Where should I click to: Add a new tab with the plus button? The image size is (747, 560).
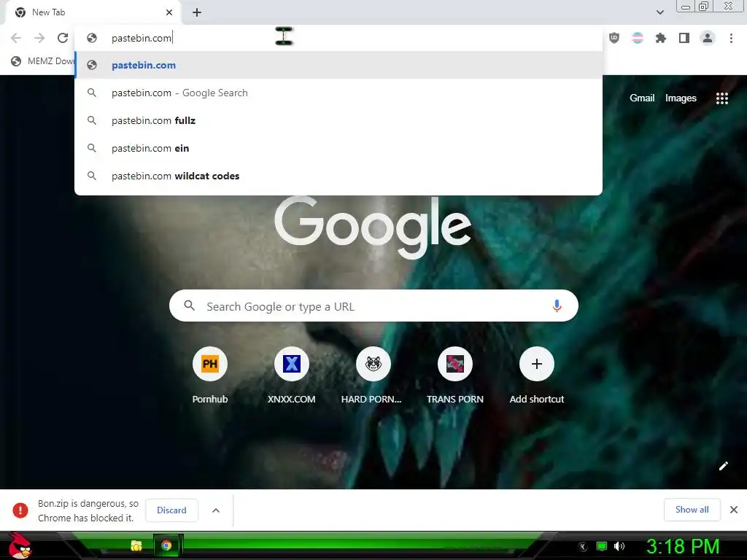pos(197,12)
